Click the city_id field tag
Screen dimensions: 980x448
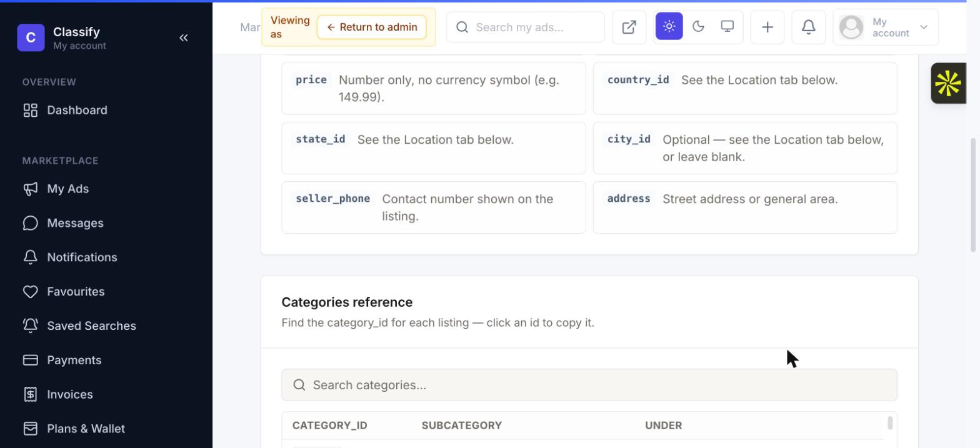coord(629,139)
